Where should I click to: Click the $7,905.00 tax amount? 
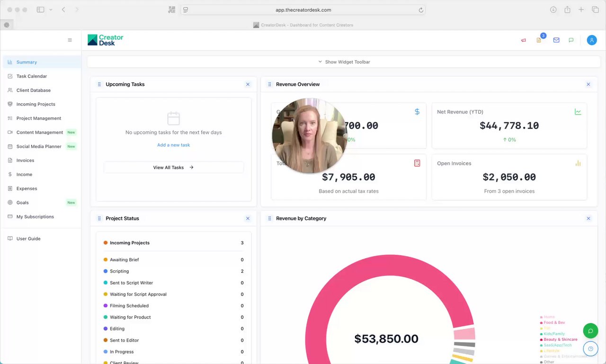point(348,177)
